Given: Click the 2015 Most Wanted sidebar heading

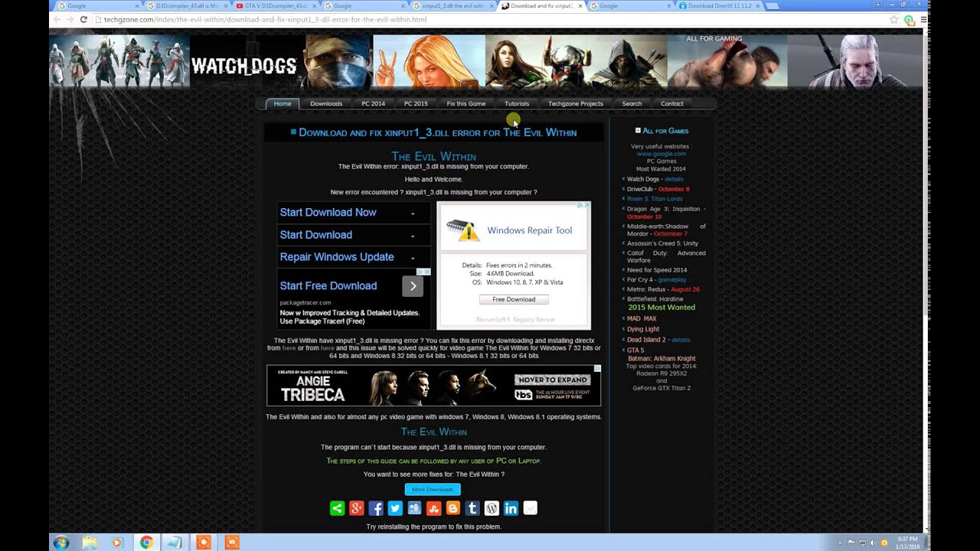Looking at the screenshot, I should tap(661, 308).
